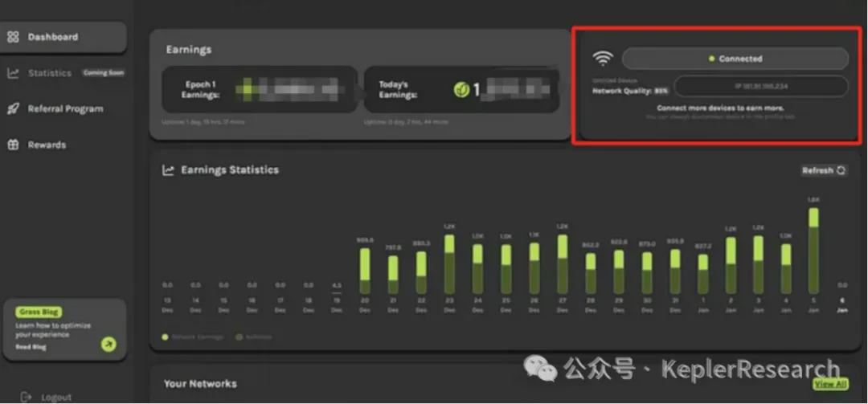Viewport: 868px width, 404px height.
Task: Click the Rewards gift box icon
Action: (x=13, y=145)
